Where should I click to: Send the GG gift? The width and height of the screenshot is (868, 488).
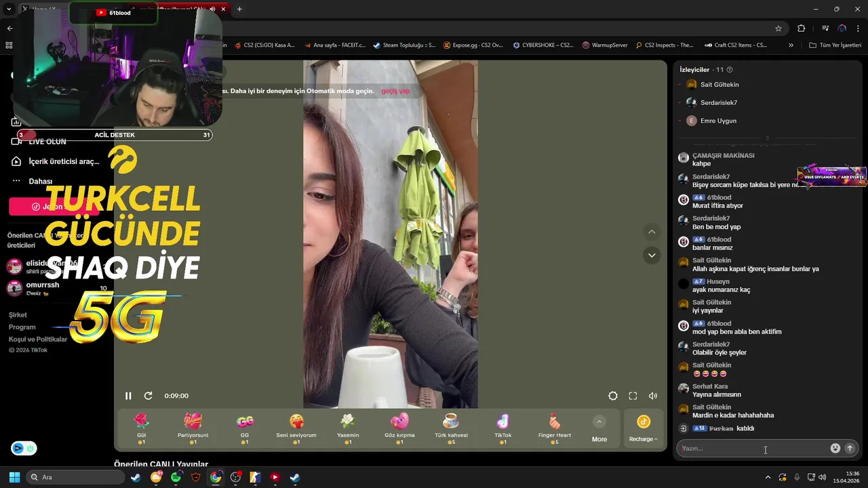click(245, 428)
